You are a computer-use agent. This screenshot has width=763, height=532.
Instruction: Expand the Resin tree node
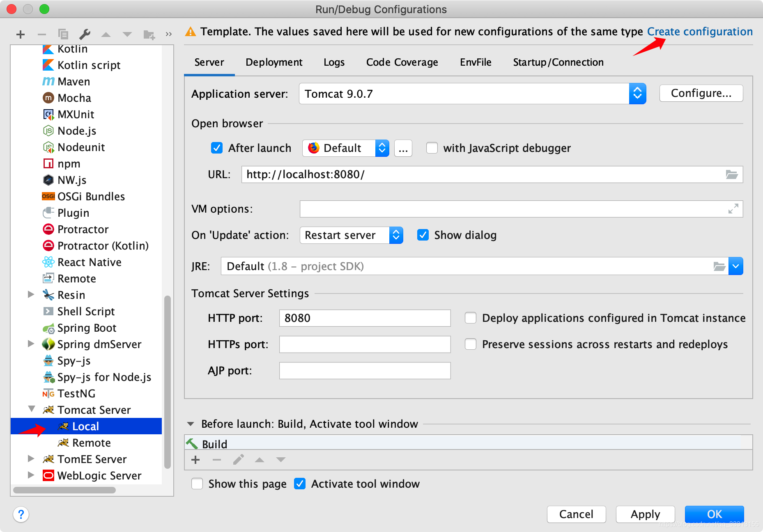click(31, 294)
